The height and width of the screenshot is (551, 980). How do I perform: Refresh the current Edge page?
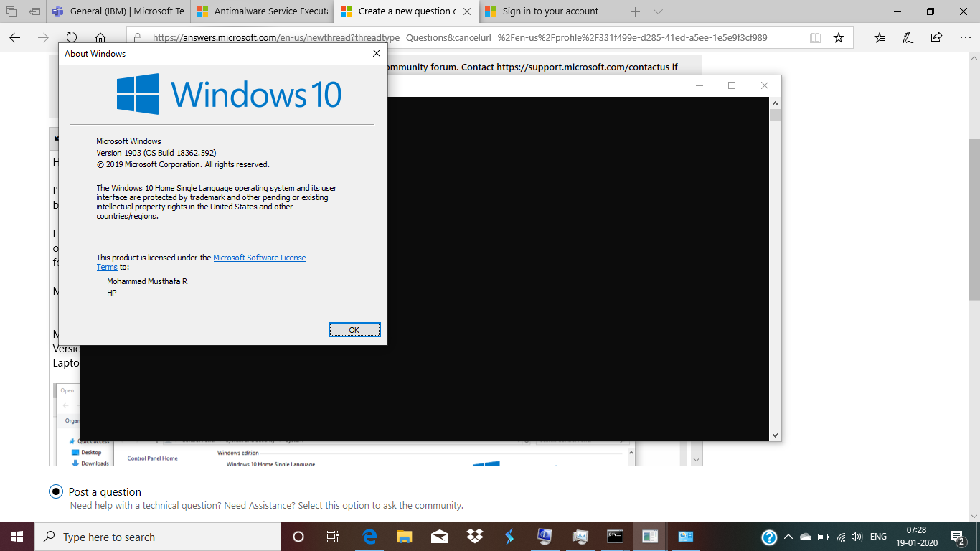pyautogui.click(x=72, y=37)
